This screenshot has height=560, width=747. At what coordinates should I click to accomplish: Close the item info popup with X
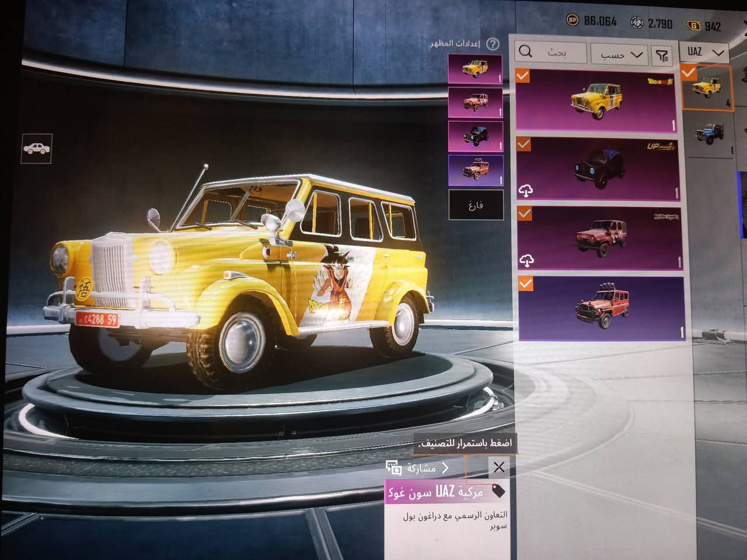click(498, 467)
